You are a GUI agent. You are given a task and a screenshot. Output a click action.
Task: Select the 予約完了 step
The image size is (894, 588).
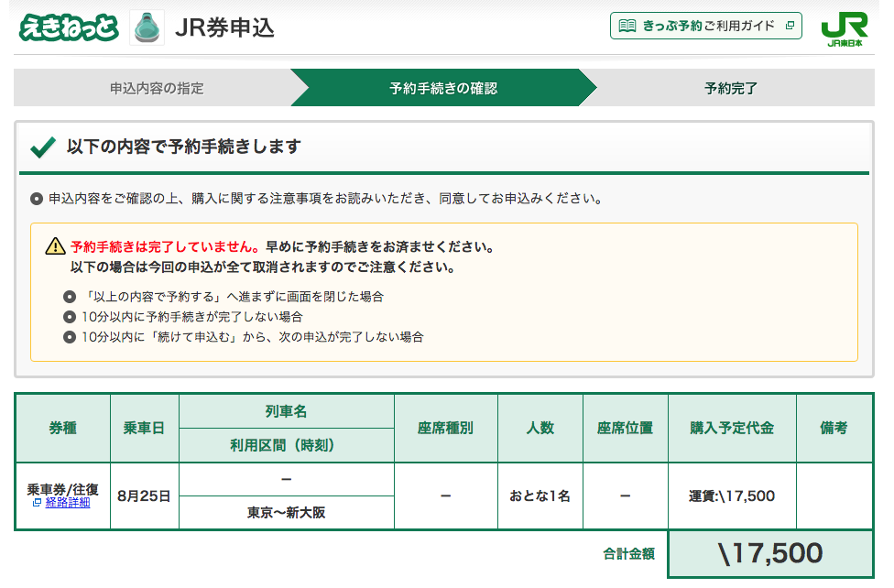tap(730, 89)
